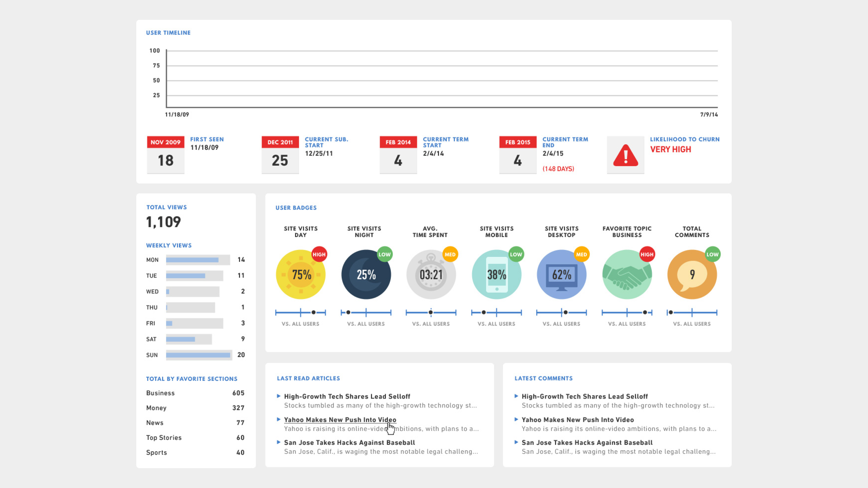868x488 pixels.
Task: Click the Favorite Topic Business handshake badge
Action: (627, 275)
